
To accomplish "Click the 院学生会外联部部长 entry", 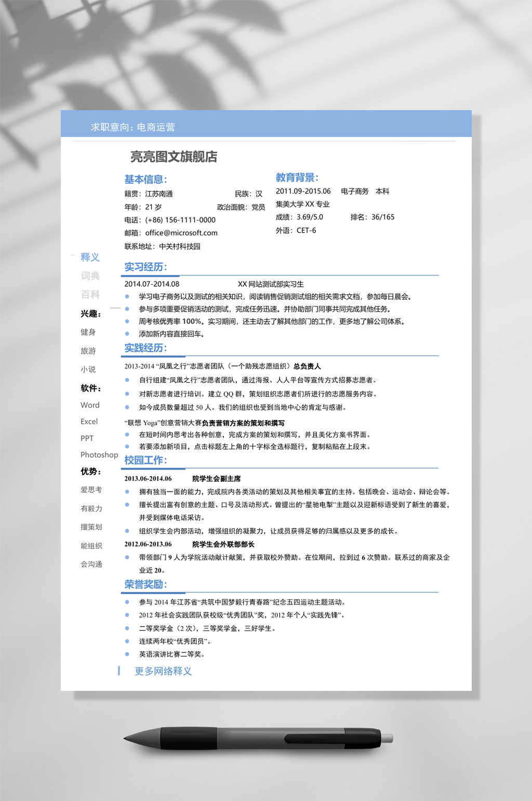I will [223, 544].
